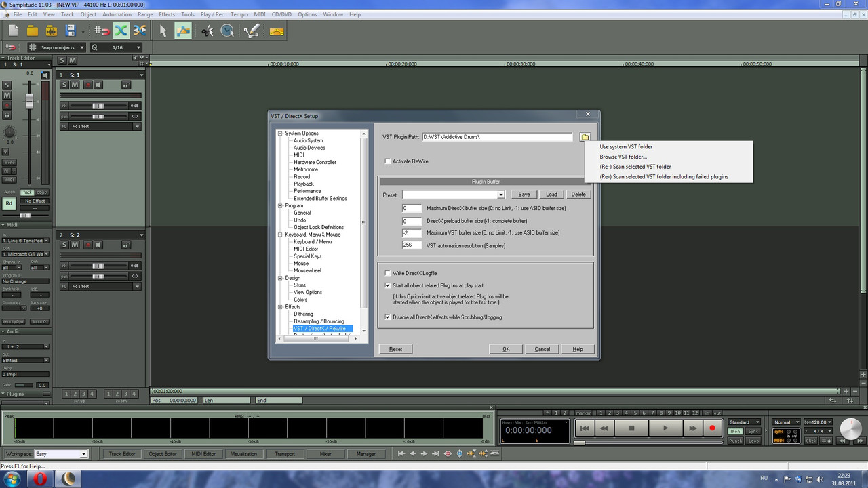
Task: Click the VST automation resolution field showing 256
Action: (x=412, y=245)
